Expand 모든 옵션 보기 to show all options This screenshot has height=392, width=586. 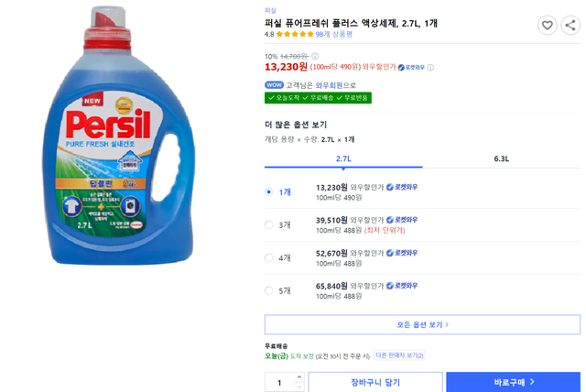click(422, 324)
